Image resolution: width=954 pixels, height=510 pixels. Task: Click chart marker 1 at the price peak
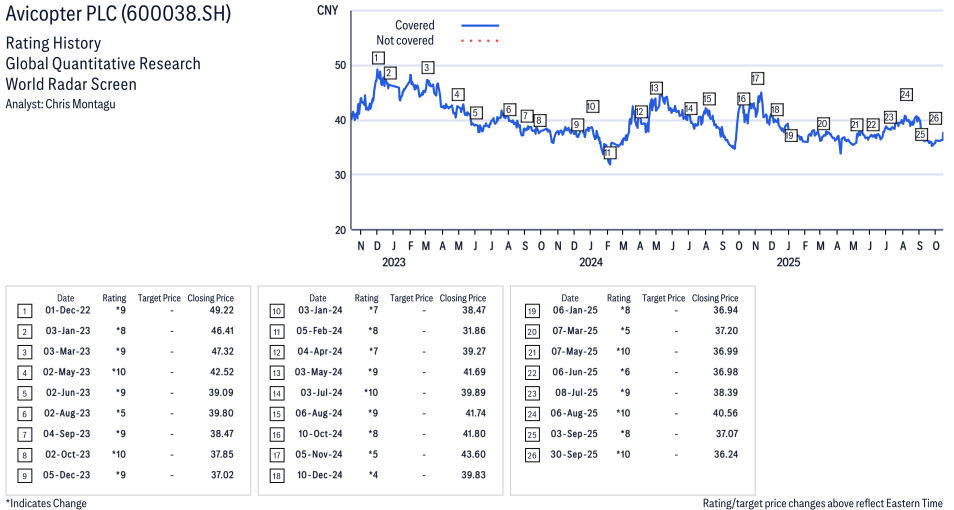point(377,58)
